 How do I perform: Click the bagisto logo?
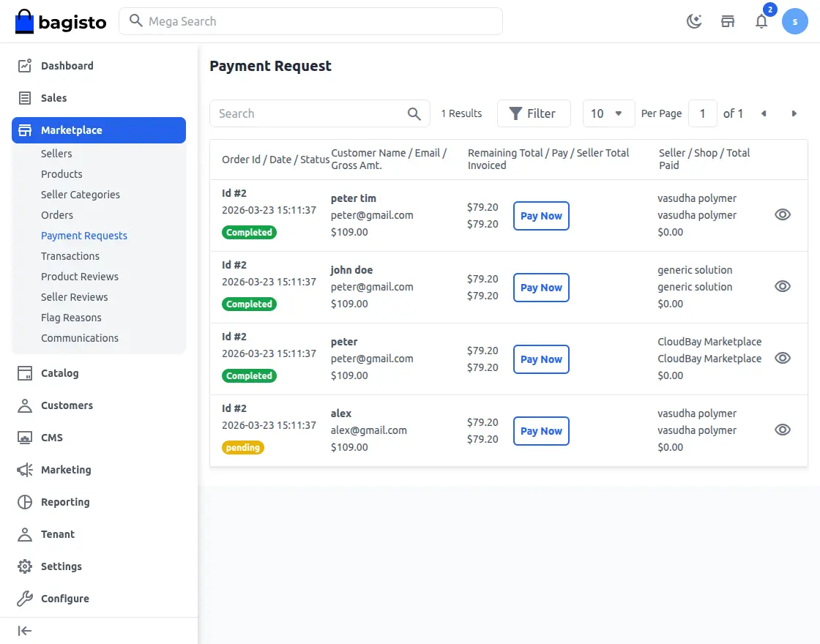pyautogui.click(x=61, y=22)
